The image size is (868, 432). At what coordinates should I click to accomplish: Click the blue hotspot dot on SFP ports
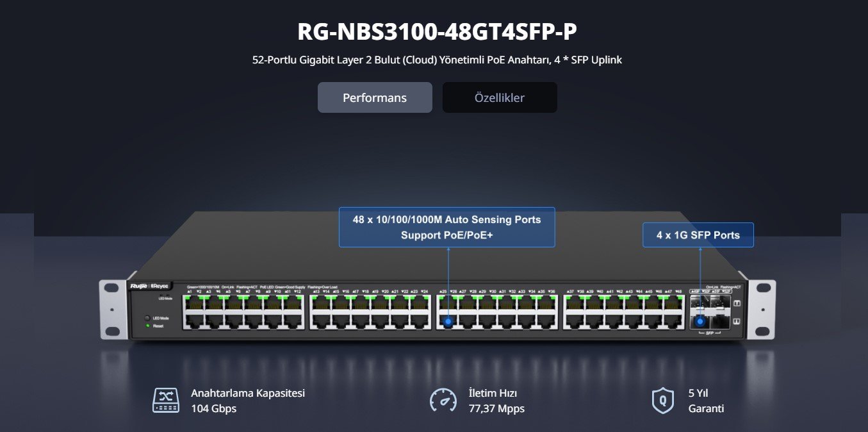pyautogui.click(x=700, y=321)
